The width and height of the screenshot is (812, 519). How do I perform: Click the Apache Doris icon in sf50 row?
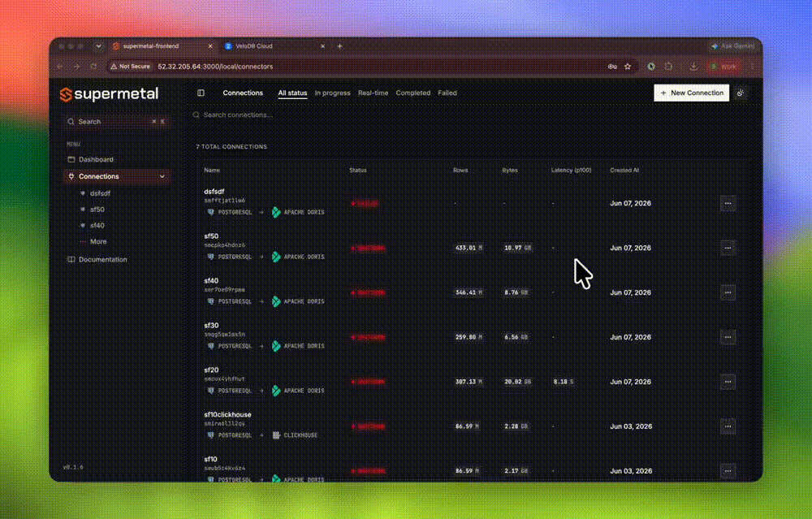pos(276,257)
